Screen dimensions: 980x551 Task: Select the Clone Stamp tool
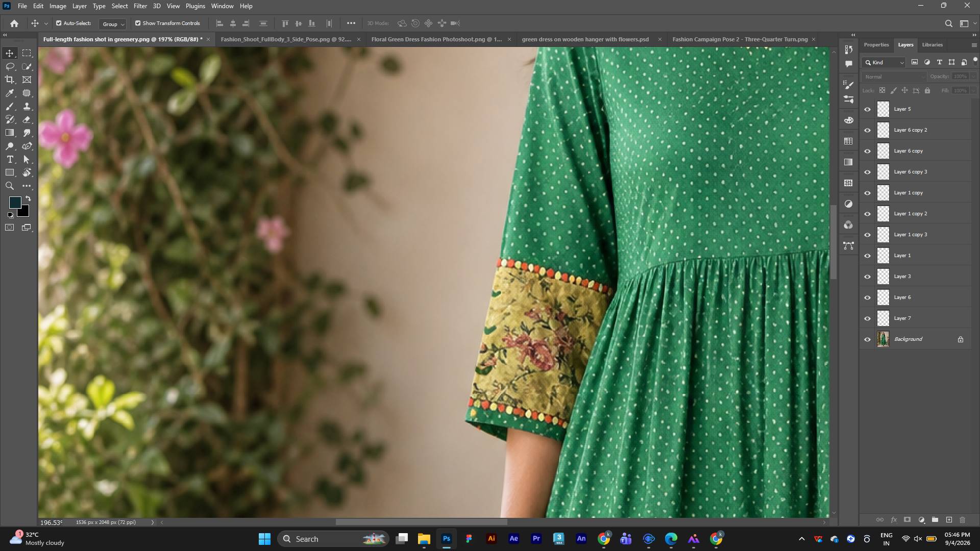click(x=27, y=106)
